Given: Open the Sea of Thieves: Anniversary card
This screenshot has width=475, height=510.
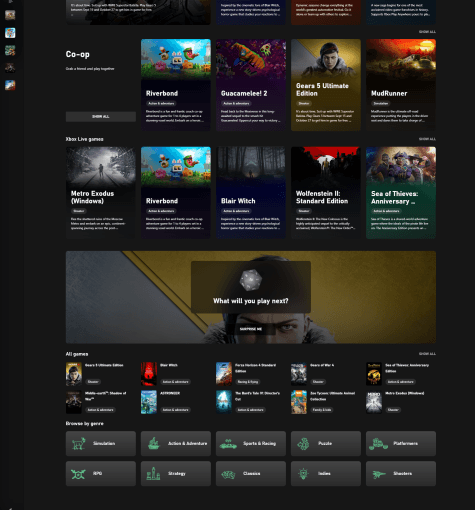Looking at the screenshot, I should click(x=401, y=193).
